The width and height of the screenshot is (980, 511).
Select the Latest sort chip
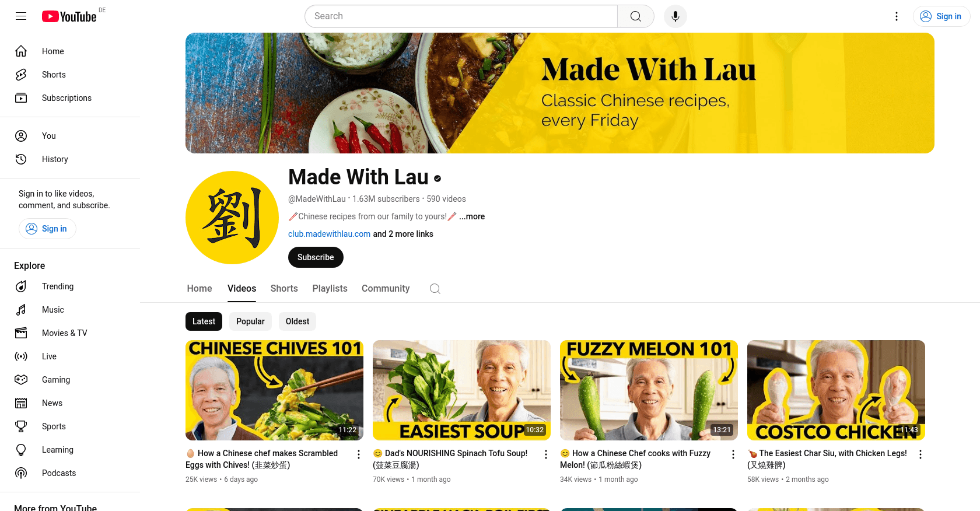[204, 321]
